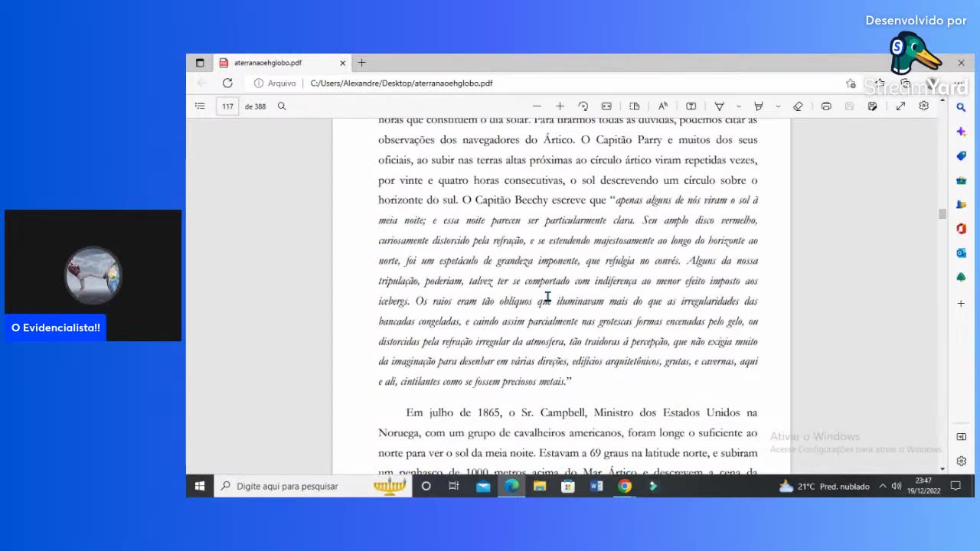Screen dimensions: 980x551
Task: Open the weather widget showing 21°C
Action: click(x=824, y=486)
